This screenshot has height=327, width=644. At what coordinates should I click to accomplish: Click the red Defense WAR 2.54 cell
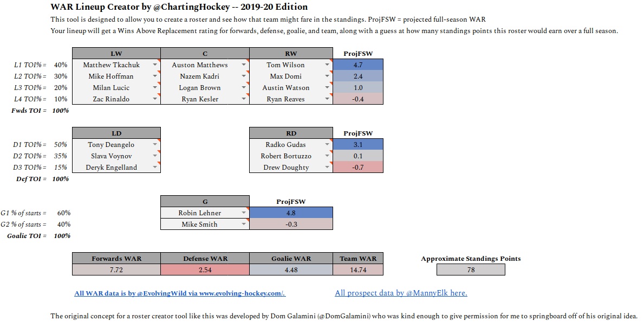point(205,270)
